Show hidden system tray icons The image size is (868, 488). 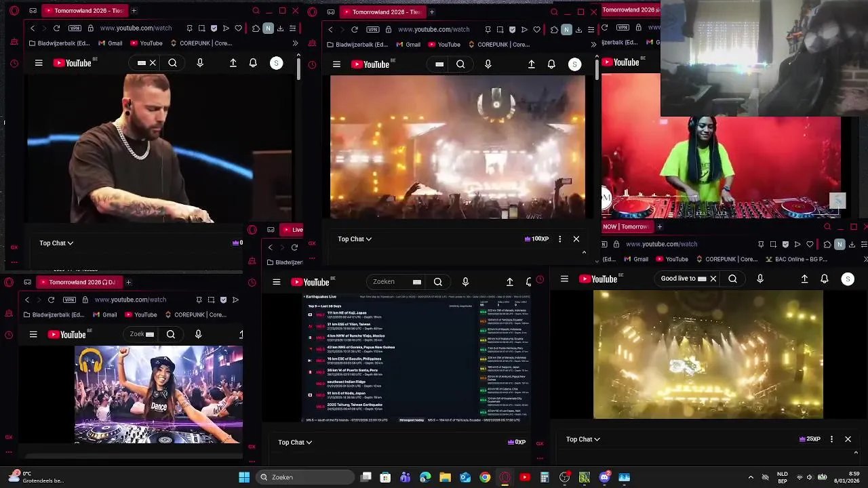click(x=751, y=477)
